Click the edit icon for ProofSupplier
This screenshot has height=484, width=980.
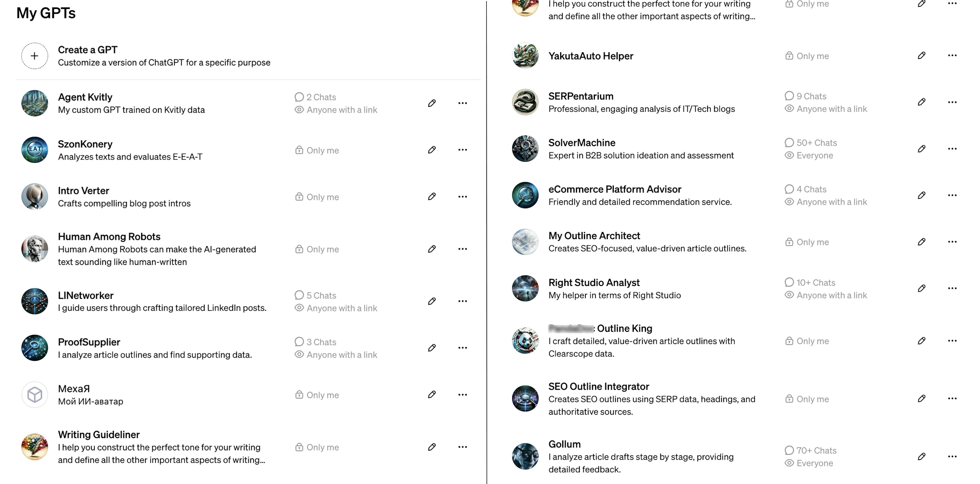point(431,348)
